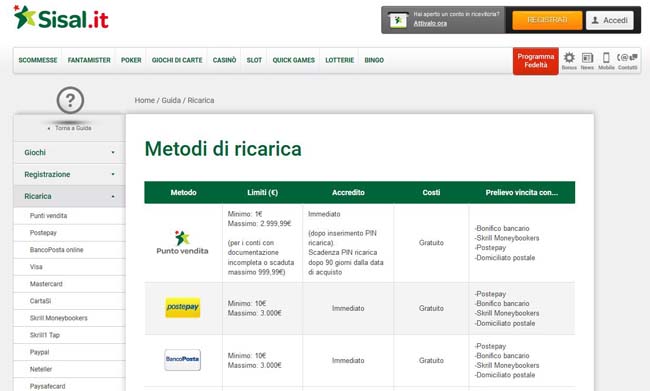Collapse the Ricarica sidebar section
The width and height of the screenshot is (650, 391).
[69, 196]
